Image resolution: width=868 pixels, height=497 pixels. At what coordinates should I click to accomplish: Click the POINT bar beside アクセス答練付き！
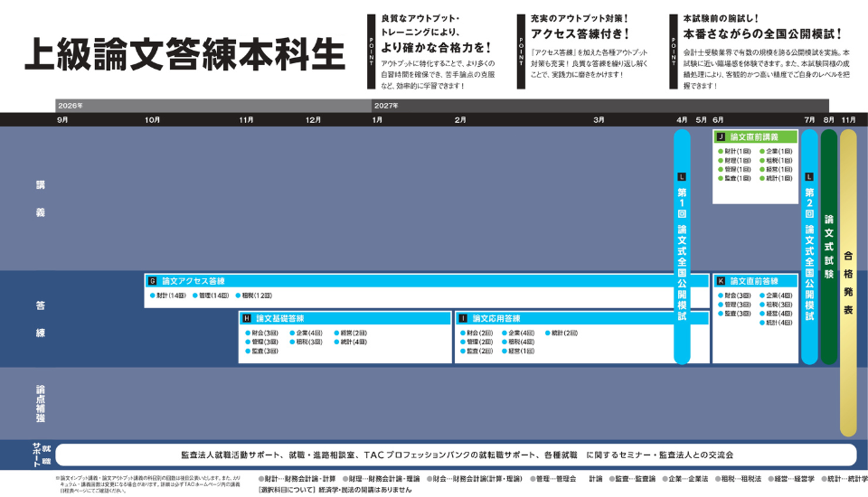coord(521,52)
